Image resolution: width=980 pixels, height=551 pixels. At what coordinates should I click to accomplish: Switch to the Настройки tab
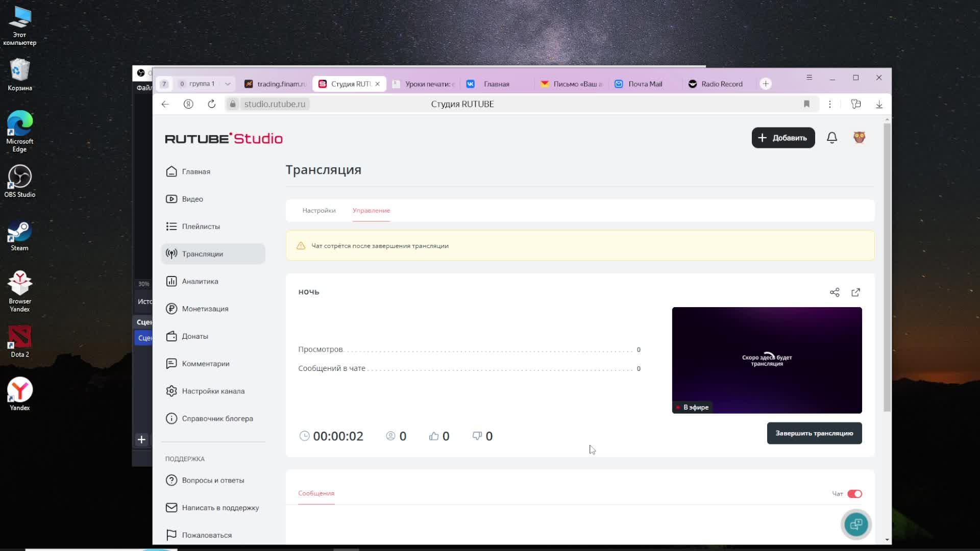point(318,210)
